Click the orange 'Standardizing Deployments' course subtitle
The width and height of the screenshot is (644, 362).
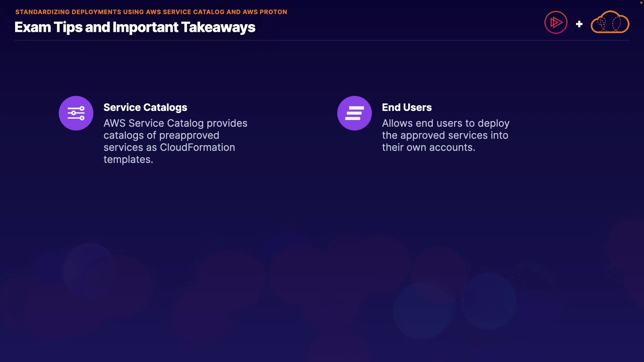(x=151, y=12)
